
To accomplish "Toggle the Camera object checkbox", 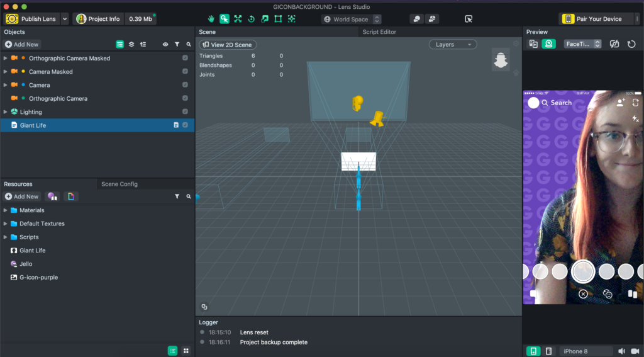I will [x=186, y=85].
